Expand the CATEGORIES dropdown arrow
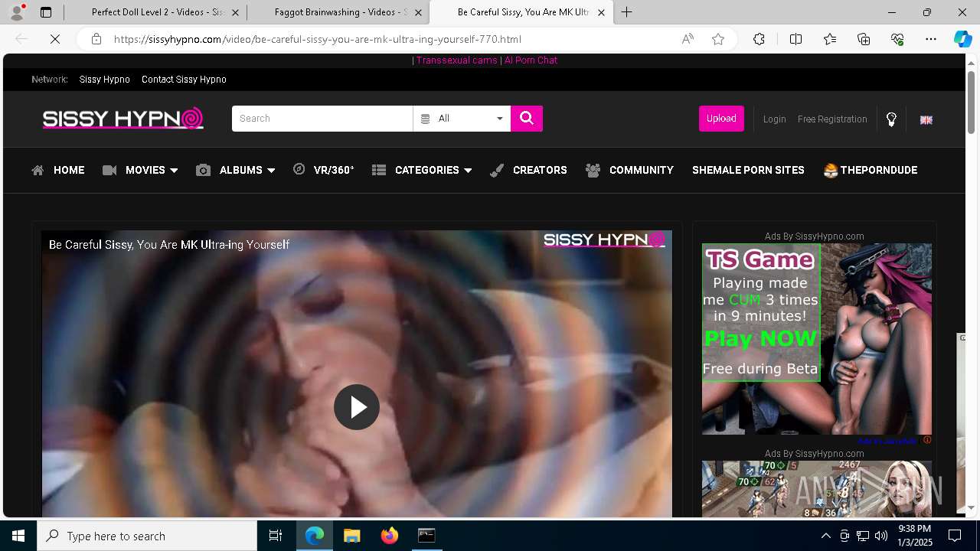Image resolution: width=980 pixels, height=551 pixels. pyautogui.click(x=468, y=171)
